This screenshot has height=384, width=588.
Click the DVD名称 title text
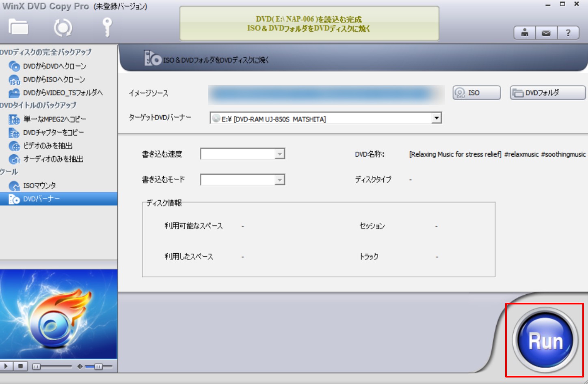[497, 154]
